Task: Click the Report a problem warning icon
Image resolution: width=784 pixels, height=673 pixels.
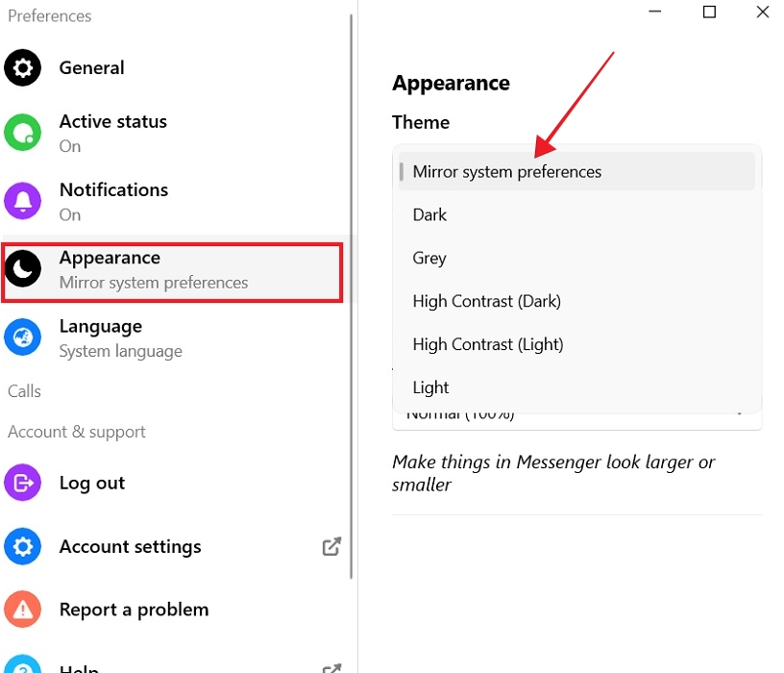Action: [23, 609]
